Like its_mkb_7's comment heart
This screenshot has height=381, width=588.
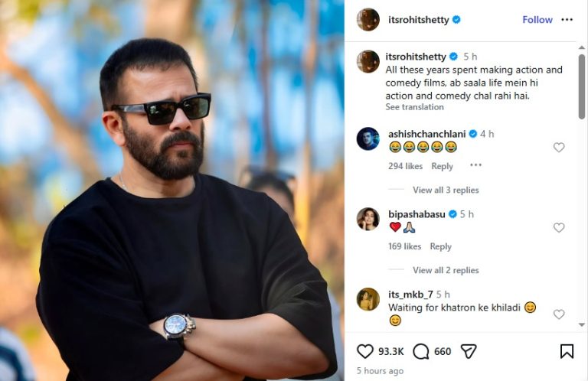coord(559,314)
